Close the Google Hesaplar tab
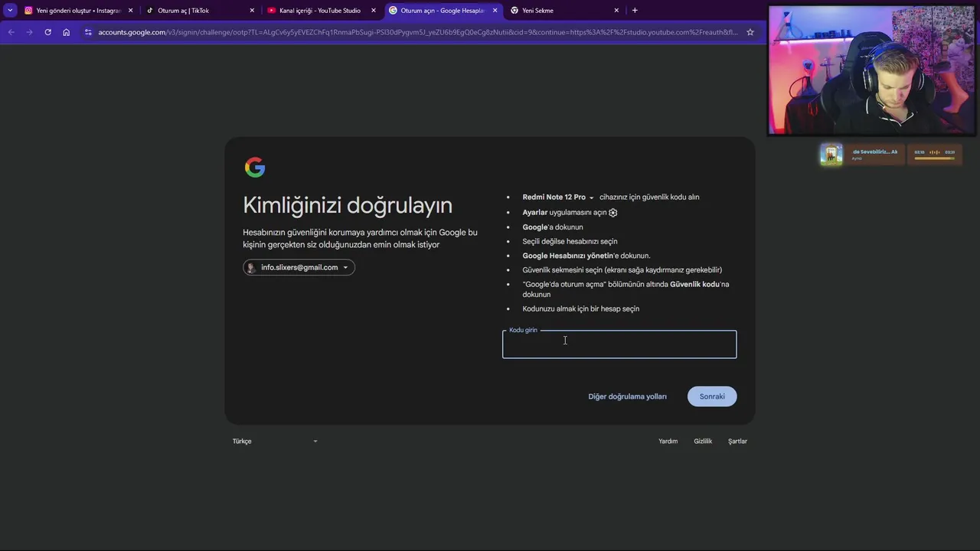Screen dimensions: 980x551 (x=495, y=11)
